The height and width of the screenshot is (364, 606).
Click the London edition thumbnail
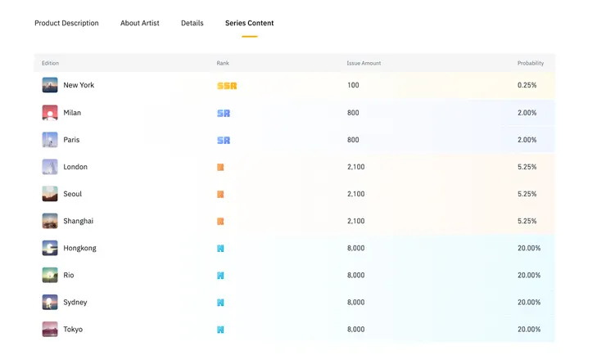point(50,167)
